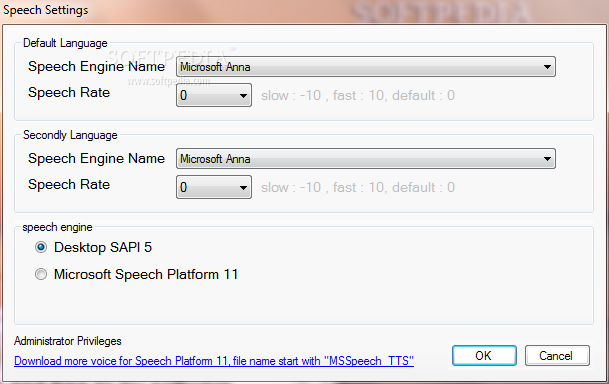The height and width of the screenshot is (384, 609).
Task: Click the Speech Settings window title
Action: 45,10
